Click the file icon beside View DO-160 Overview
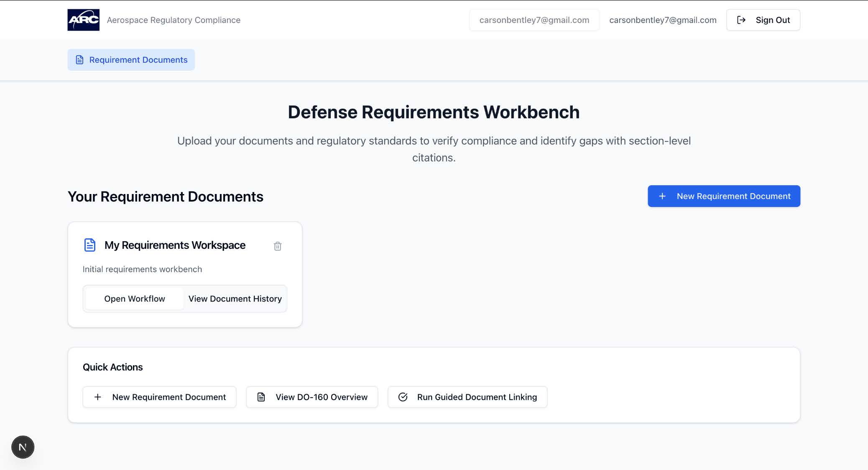Screen dimensions: 868x470 [x=261, y=397]
